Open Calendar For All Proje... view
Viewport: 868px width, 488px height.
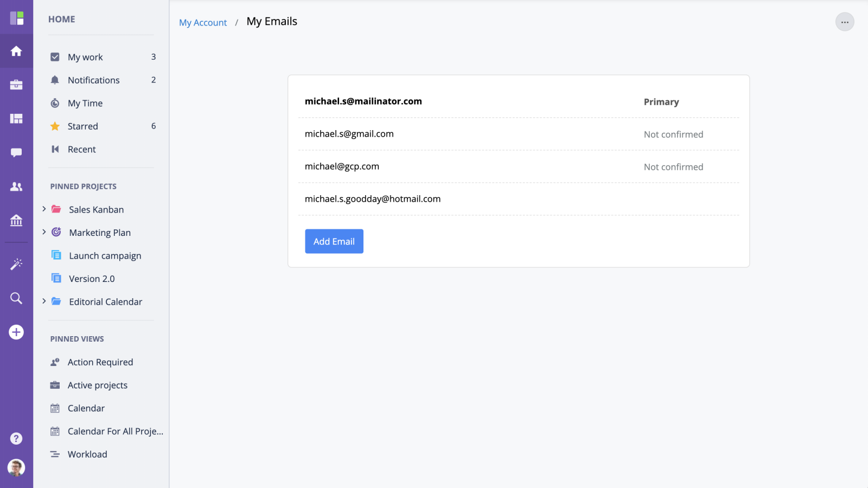point(115,432)
